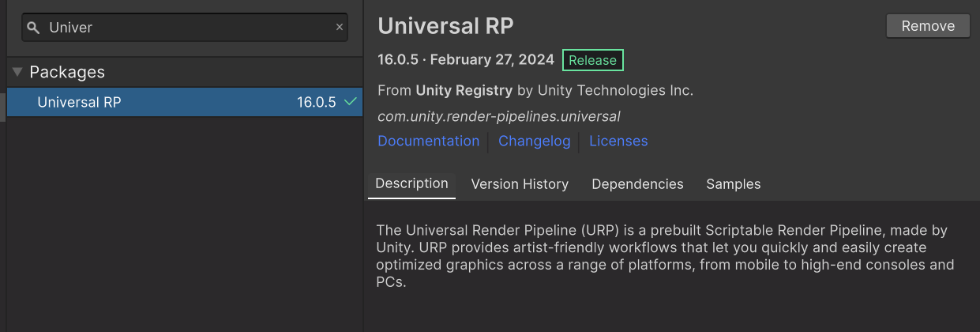Click the search field containing 'Univer'
Screen dimensions: 980x332
[184, 27]
